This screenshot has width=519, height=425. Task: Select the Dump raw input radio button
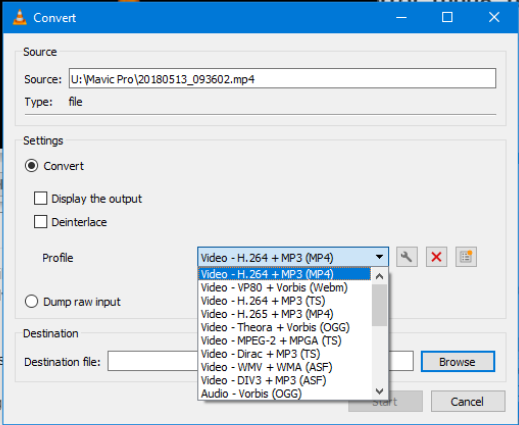coord(31,302)
